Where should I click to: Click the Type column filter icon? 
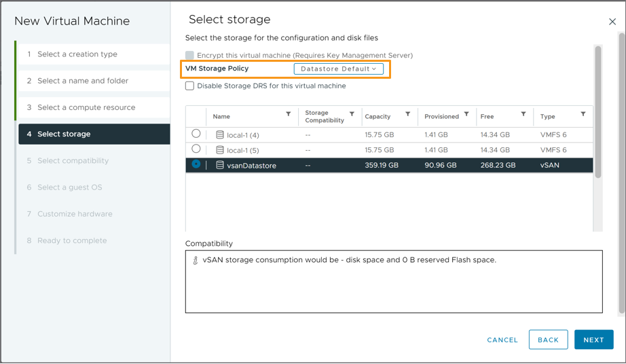point(583,114)
